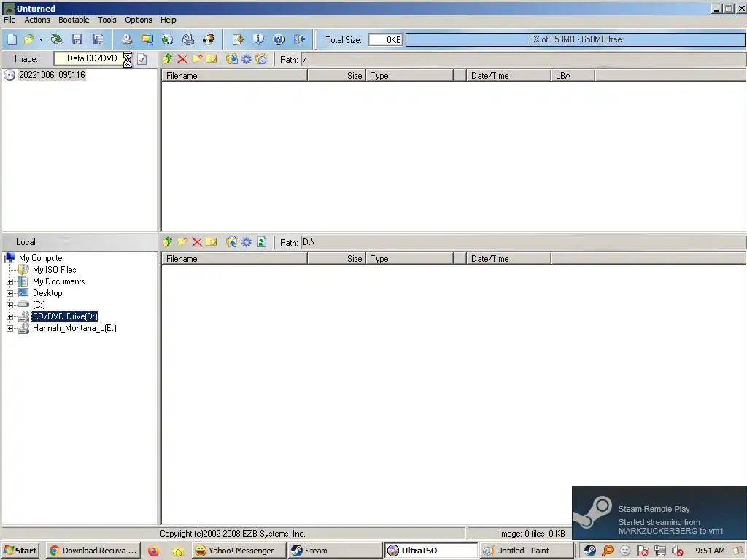Click the Add to image icon in local pane
Viewport: 747px width, 560px height.
[231, 242]
